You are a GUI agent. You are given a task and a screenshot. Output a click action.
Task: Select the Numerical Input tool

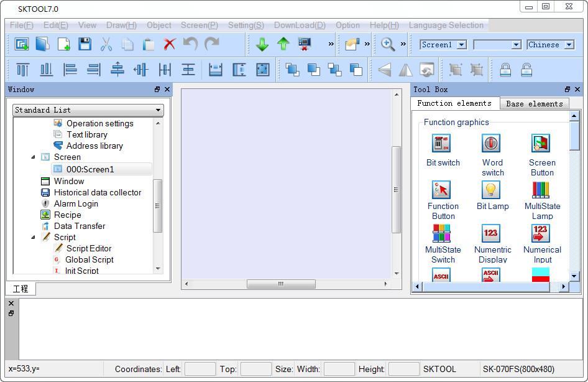coord(541,231)
